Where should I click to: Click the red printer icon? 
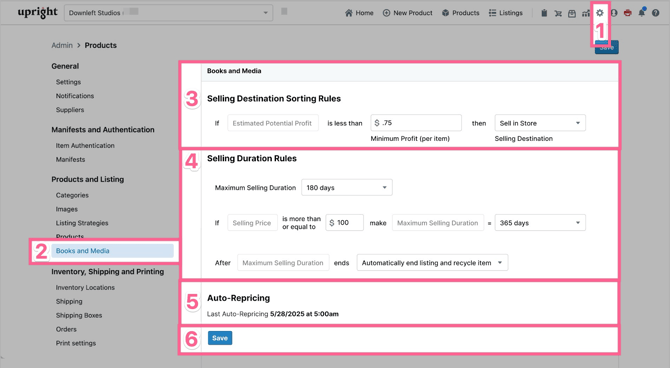coord(627,13)
